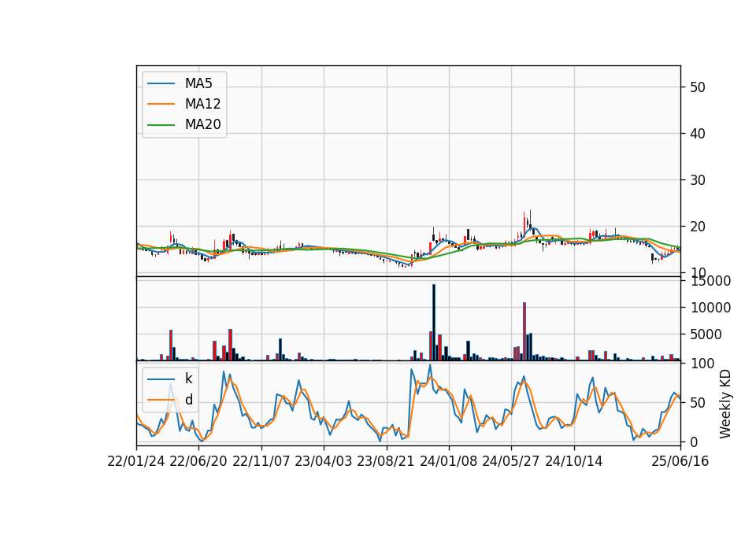Click the volume axis 15000 tick label
The image size is (756, 543).
tap(710, 281)
